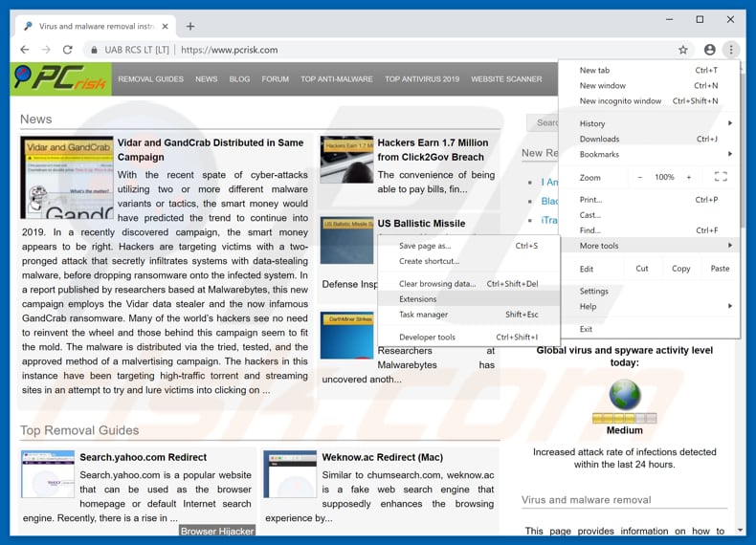Choose Print... in the menu
Screen dimensions: 756x545
pos(650,200)
